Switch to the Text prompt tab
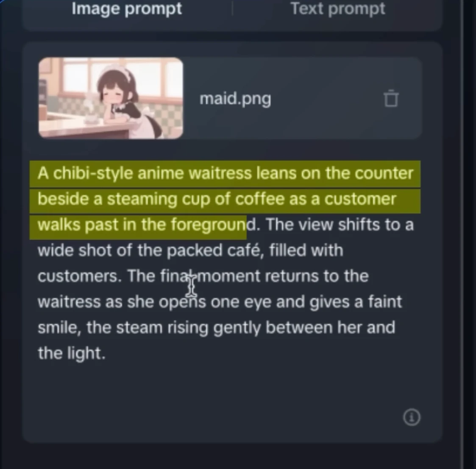 337,9
